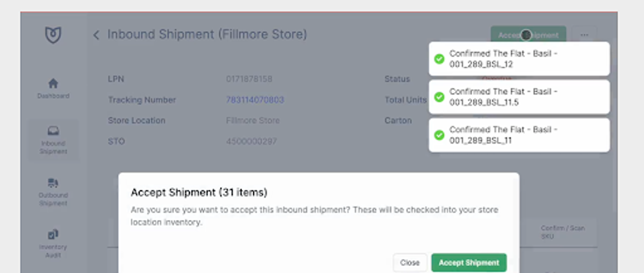Click the back arrow beside the page title
Screen dimensions: 644x273
pos(96,35)
